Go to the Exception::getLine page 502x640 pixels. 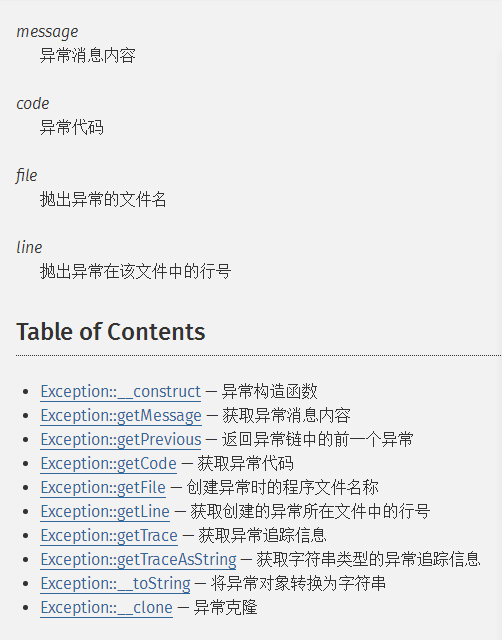(x=105, y=511)
